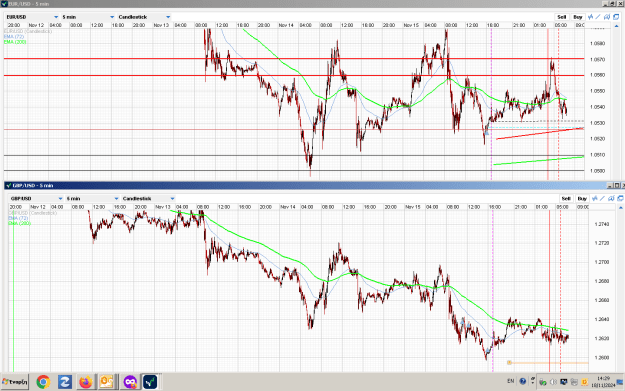The image size is (625, 391).
Task: Click the display monitor tray icon
Action: [564, 382]
